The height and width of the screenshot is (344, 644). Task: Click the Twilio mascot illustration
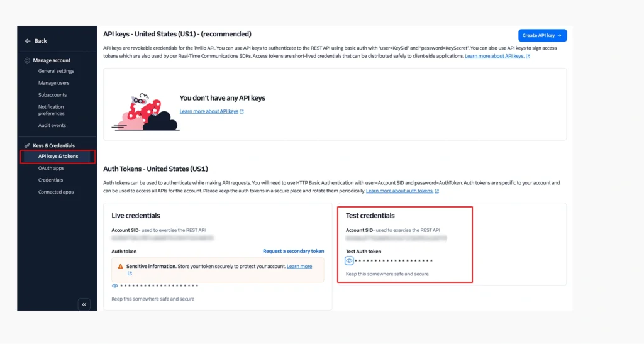tap(146, 112)
